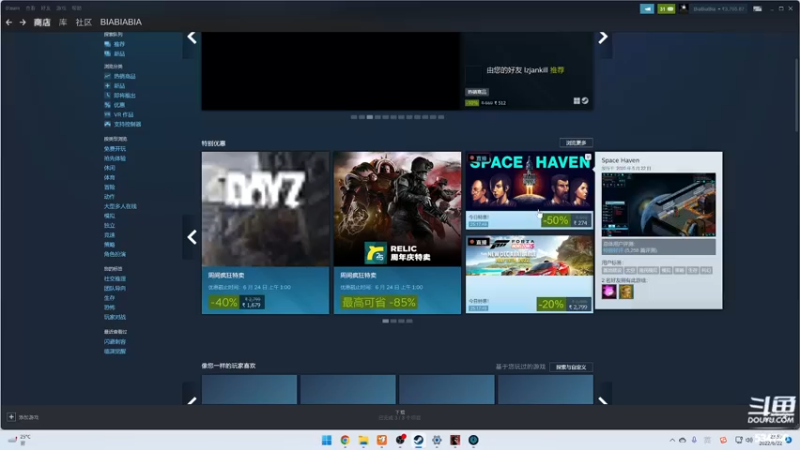Viewport: 800px width, 450px height.
Task: Click the Steam icon on the taskbar
Action: pyautogui.click(x=418, y=440)
